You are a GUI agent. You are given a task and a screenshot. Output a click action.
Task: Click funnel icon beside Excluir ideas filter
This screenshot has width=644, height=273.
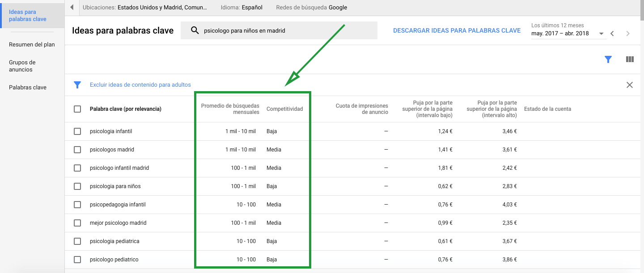tap(77, 85)
